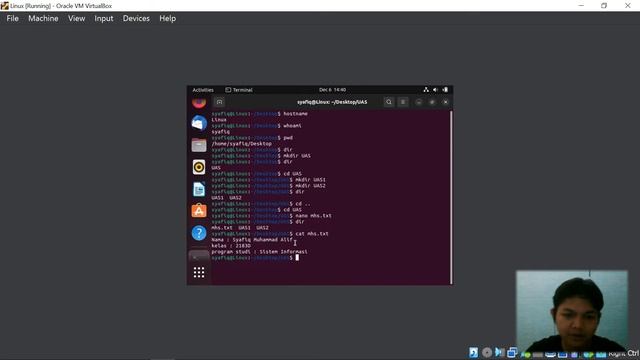Click the whoami command text

pos(292,126)
